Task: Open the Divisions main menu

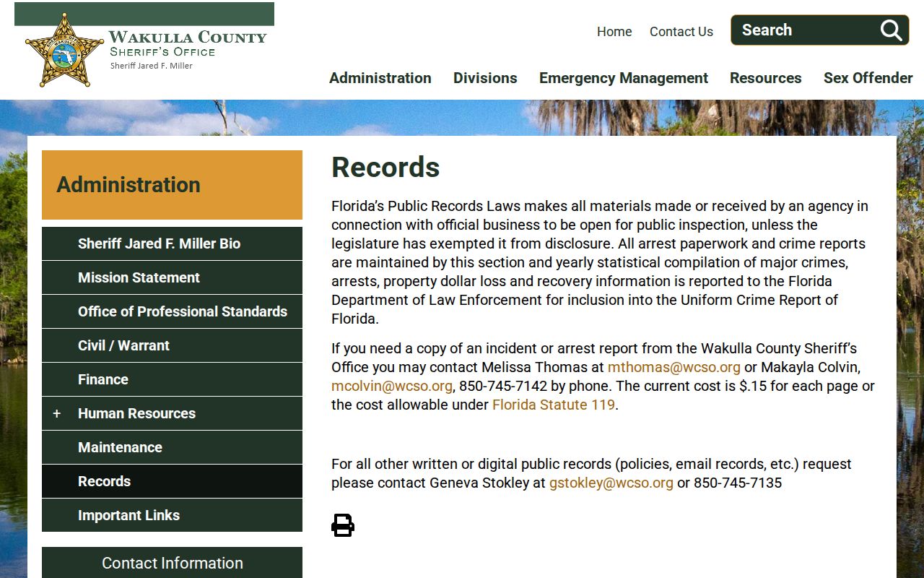Action: pyautogui.click(x=485, y=78)
